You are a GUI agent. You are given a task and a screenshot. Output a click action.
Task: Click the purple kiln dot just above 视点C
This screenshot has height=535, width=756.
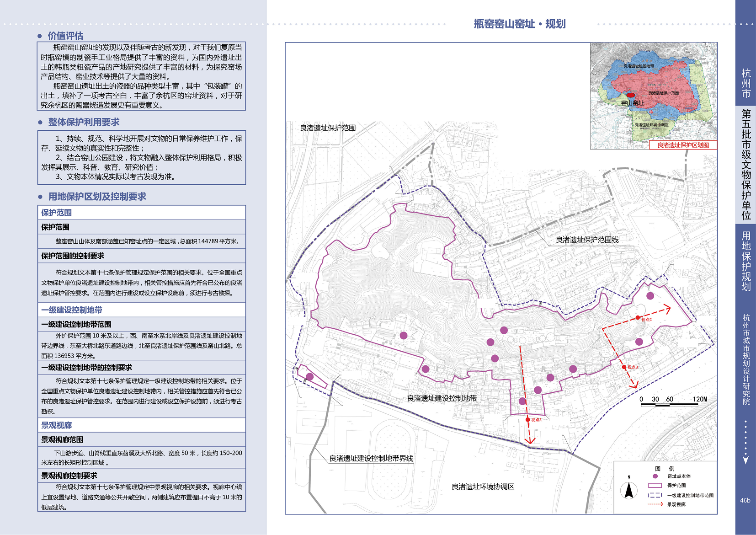pyautogui.click(x=650, y=296)
